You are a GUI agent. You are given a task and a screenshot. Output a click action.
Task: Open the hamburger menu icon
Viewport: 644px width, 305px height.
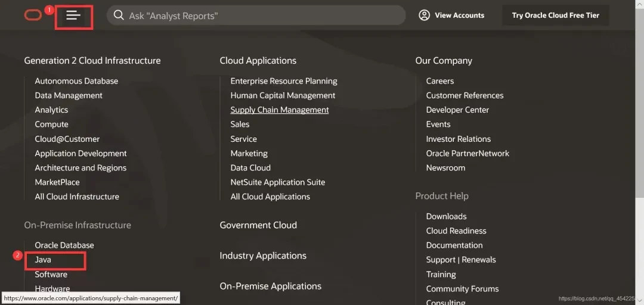point(73,15)
